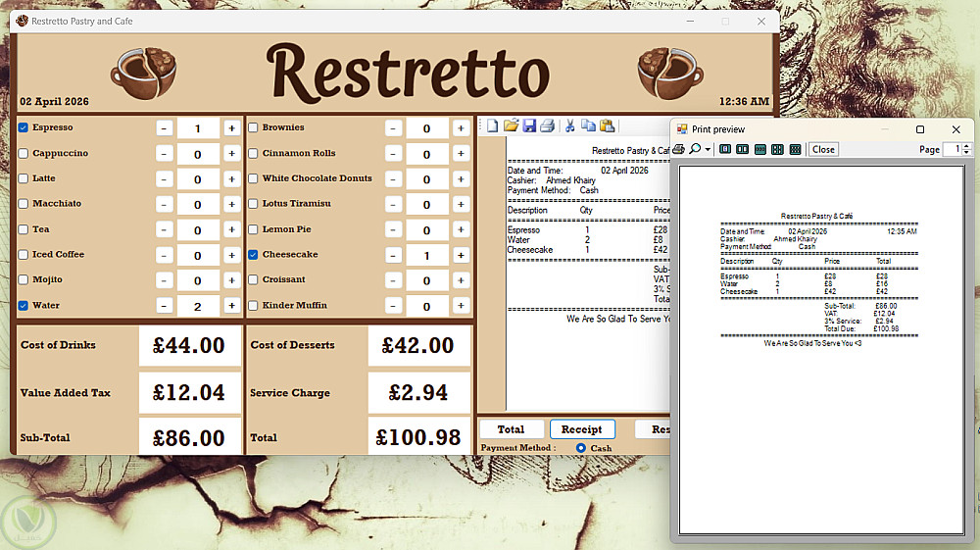Select the one page view icon
The height and width of the screenshot is (550, 980).
(725, 149)
